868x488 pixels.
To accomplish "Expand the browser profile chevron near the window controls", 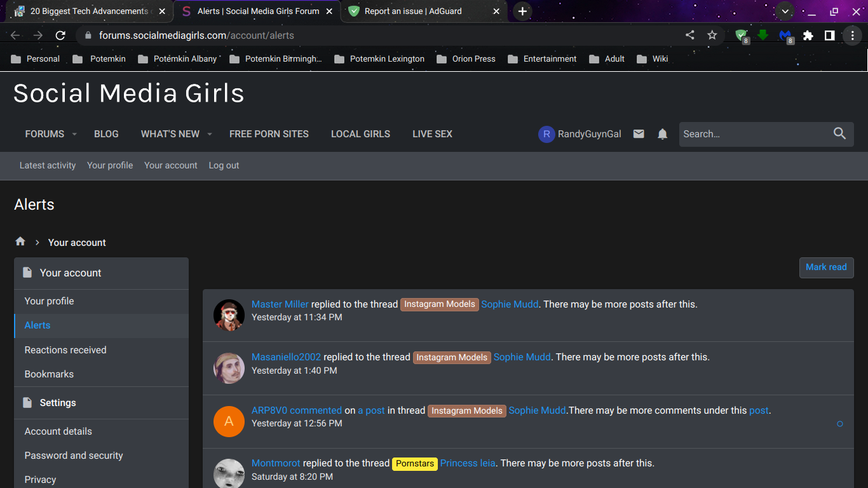I will point(784,11).
